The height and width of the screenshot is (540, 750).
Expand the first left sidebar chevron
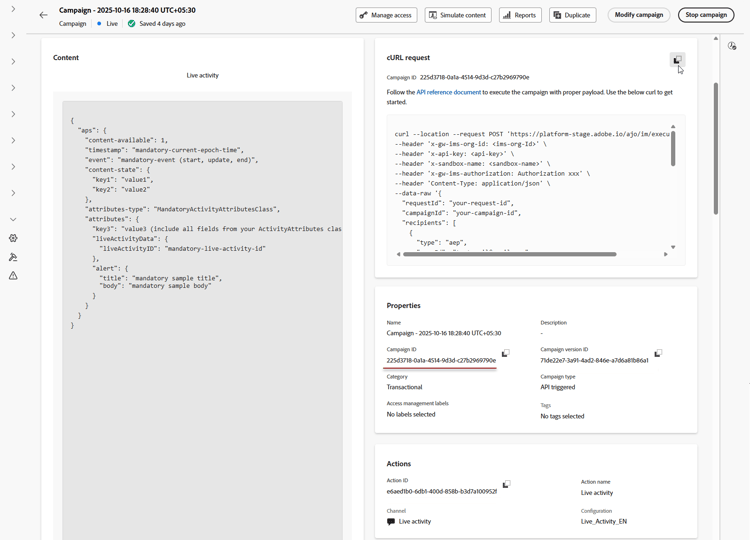pos(13,9)
